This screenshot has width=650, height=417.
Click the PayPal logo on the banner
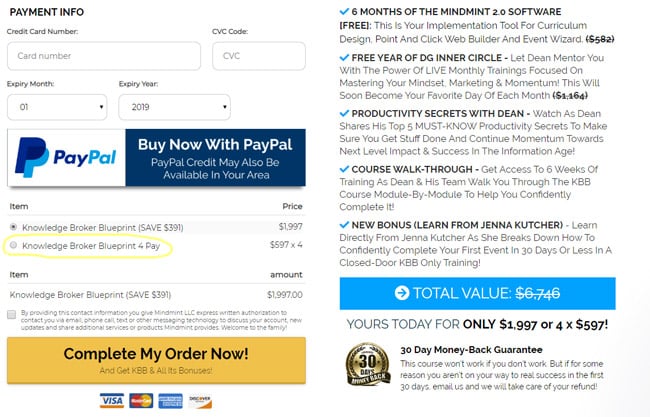pos(66,158)
